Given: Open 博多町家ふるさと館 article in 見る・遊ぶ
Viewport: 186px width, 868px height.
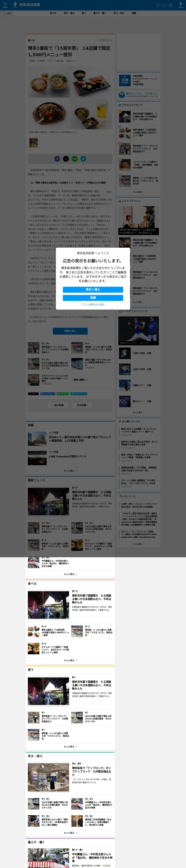Looking at the screenshot, I should pyautogui.click(x=48, y=821).
